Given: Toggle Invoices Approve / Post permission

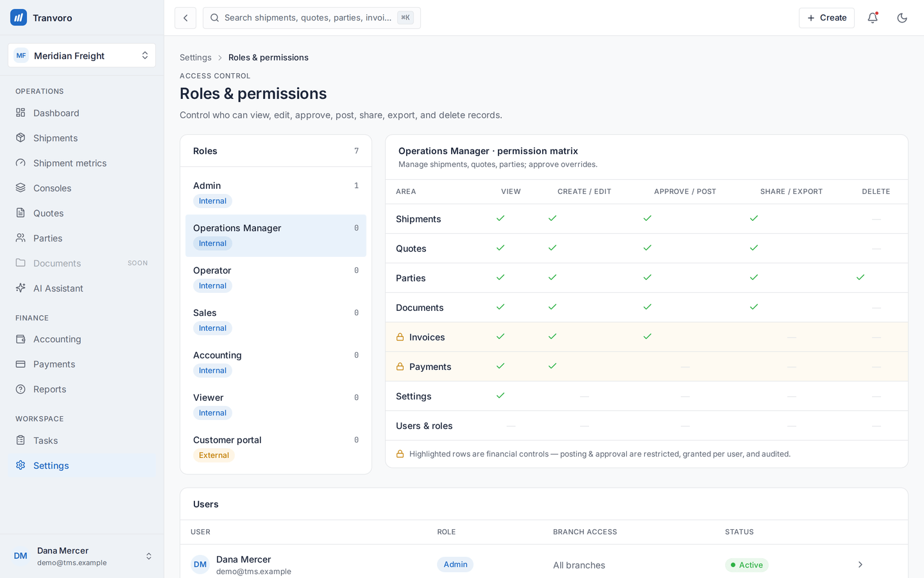Looking at the screenshot, I should click(647, 337).
